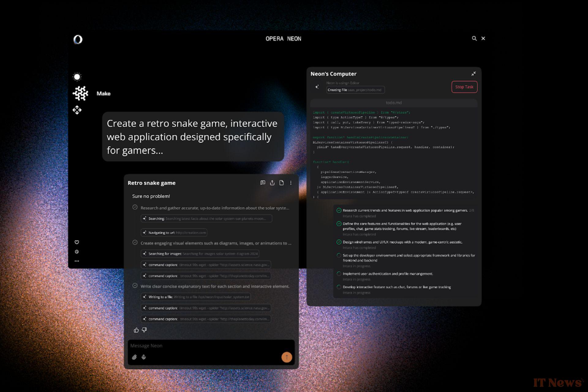Open the document icon in the chat header
The height and width of the screenshot is (392, 588).
coord(281,183)
